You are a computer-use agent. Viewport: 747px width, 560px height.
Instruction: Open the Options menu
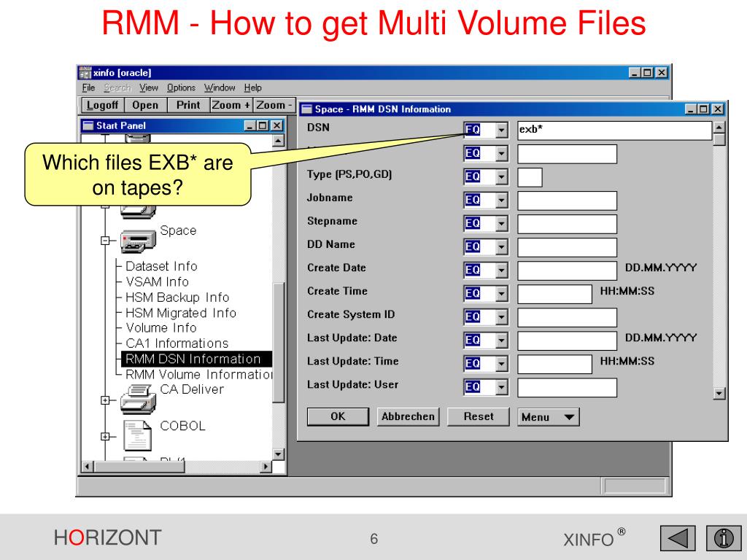coord(181,87)
